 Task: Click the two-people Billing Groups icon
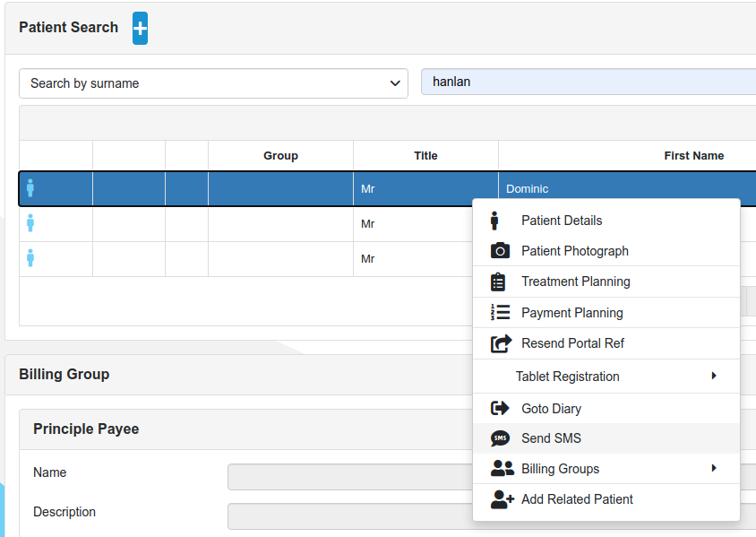tap(502, 469)
